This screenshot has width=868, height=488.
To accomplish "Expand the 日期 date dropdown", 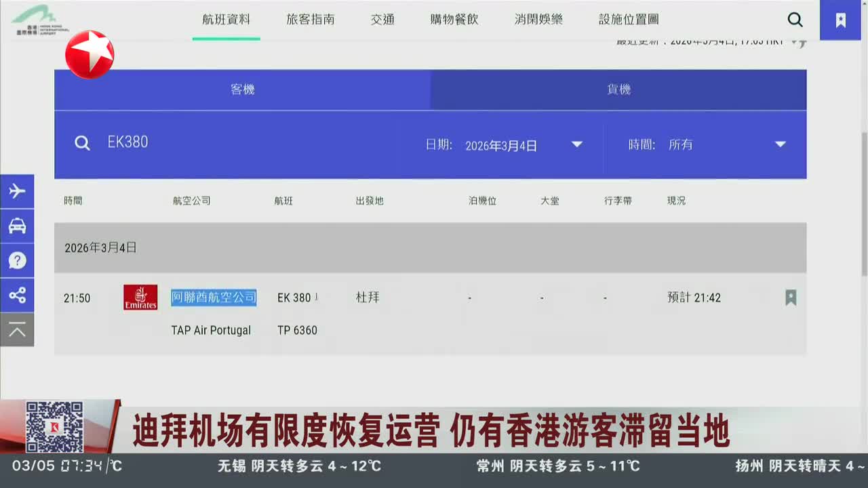I will 576,144.
